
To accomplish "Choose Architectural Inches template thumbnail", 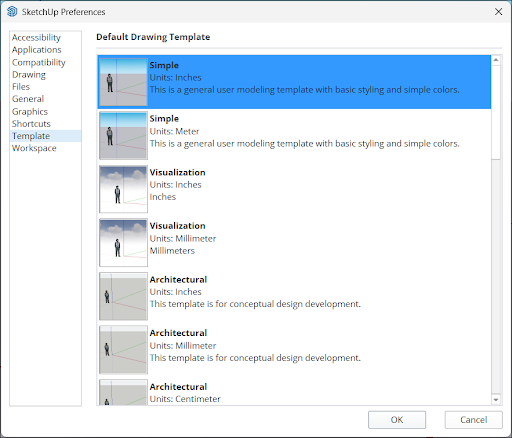I will (123, 296).
